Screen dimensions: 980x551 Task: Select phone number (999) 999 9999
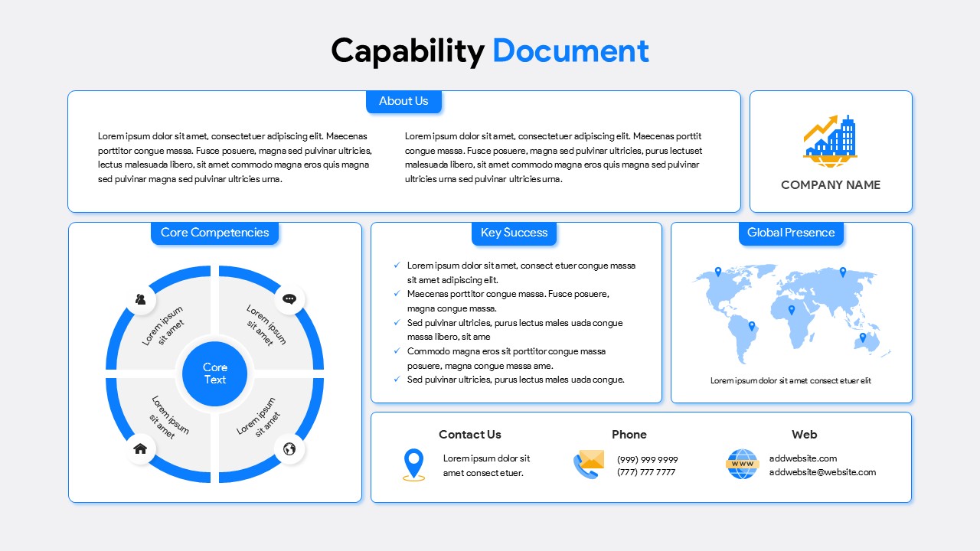[x=648, y=460]
